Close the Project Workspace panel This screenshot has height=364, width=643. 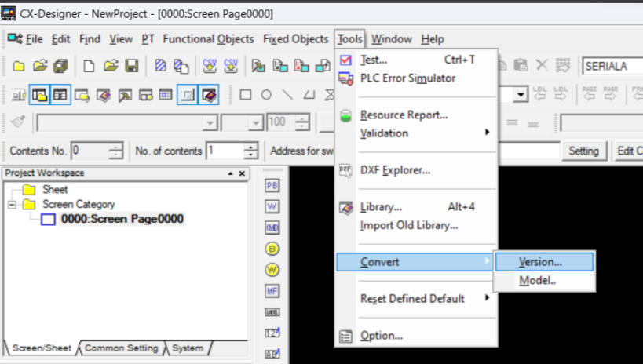point(242,174)
